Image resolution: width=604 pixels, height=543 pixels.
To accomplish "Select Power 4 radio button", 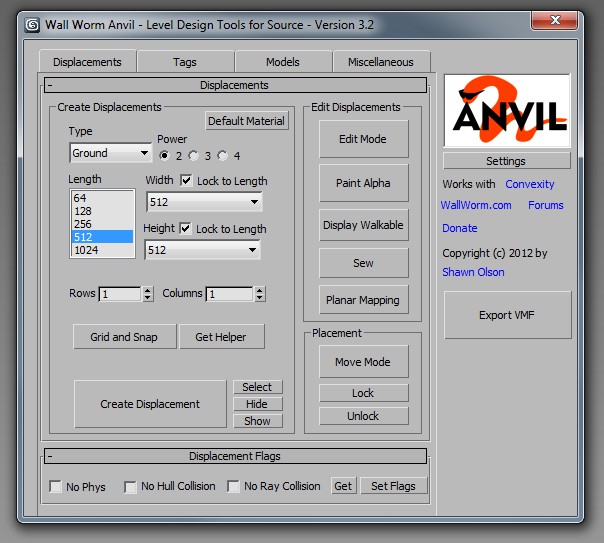I will point(222,155).
